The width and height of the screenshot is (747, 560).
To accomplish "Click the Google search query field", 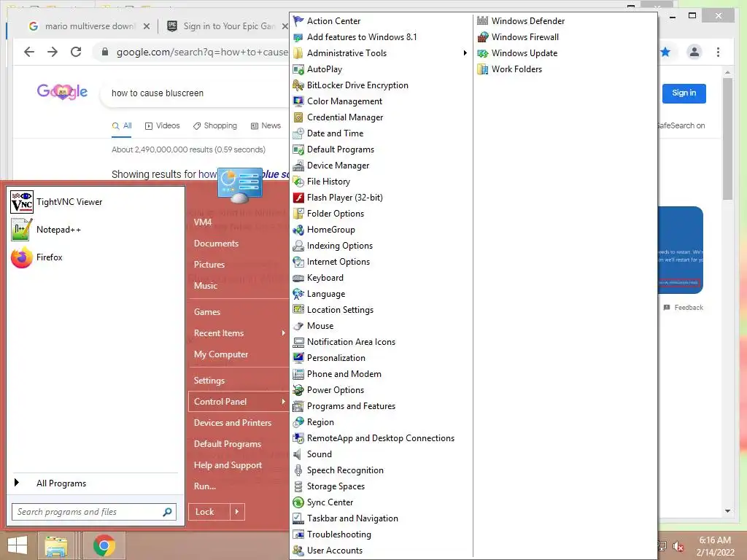I will tap(196, 93).
